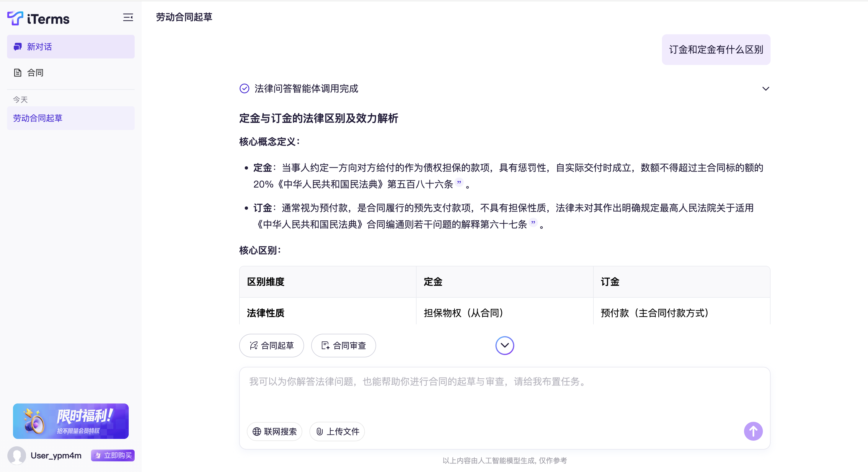The width and height of the screenshot is (868, 472).
Task: Click the 立即购买 membership badge
Action: coord(113,455)
